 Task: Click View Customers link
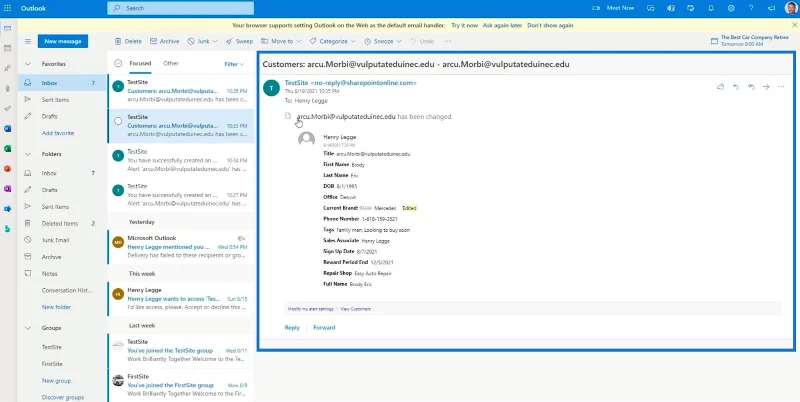(x=356, y=309)
